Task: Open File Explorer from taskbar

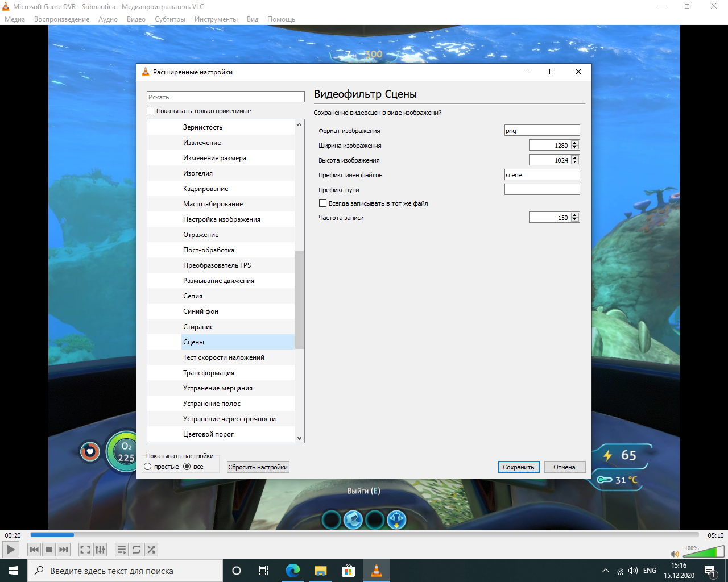Action: [x=321, y=571]
